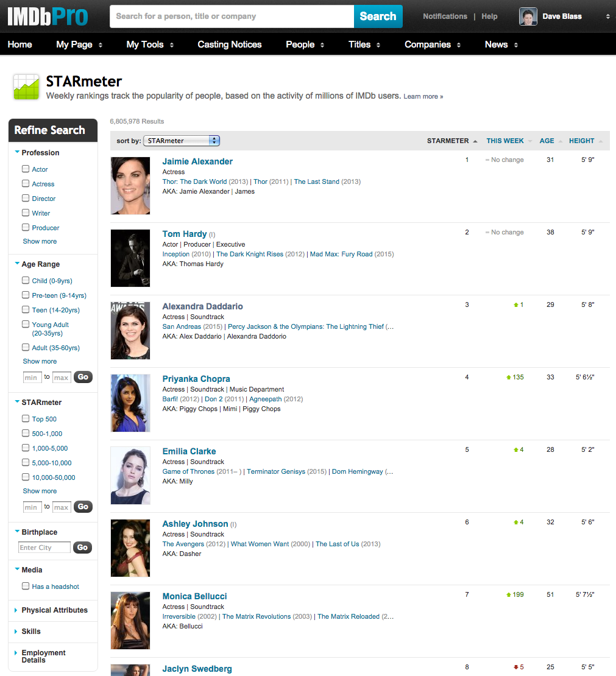Tick the 1,000-5,000 STARmeter checkbox
The width and height of the screenshot is (616, 676).
(26, 448)
